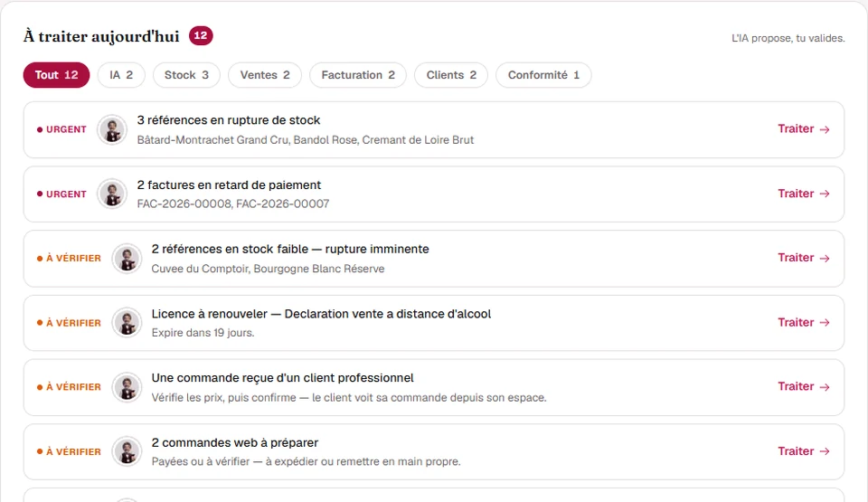Click 'L'IA propose, tu valides.' tagline

click(x=788, y=38)
